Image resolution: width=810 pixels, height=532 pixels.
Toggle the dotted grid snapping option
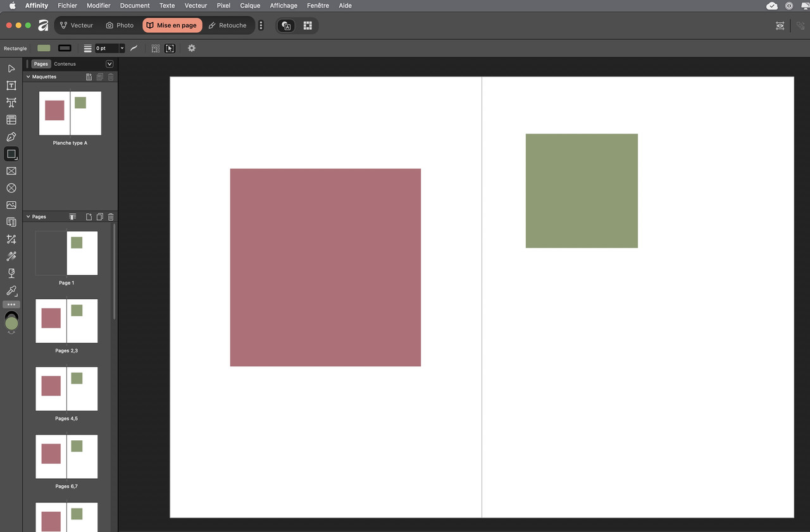tap(156, 48)
